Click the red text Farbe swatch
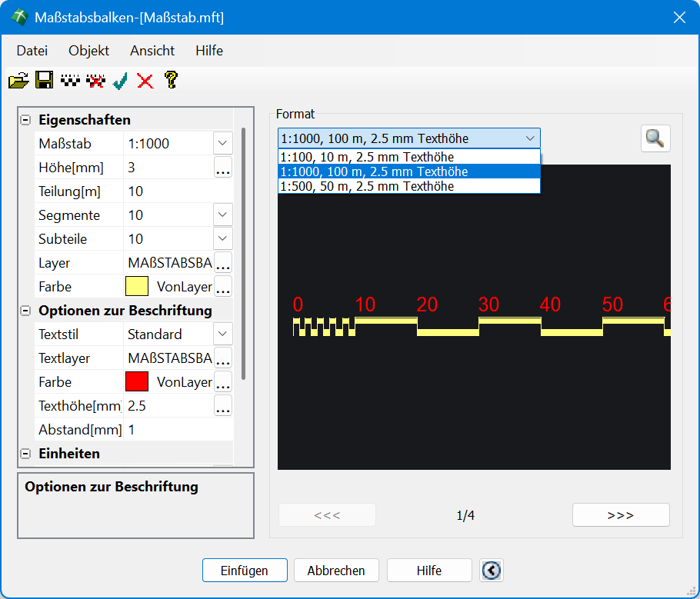700x599 pixels. pyautogui.click(x=137, y=382)
